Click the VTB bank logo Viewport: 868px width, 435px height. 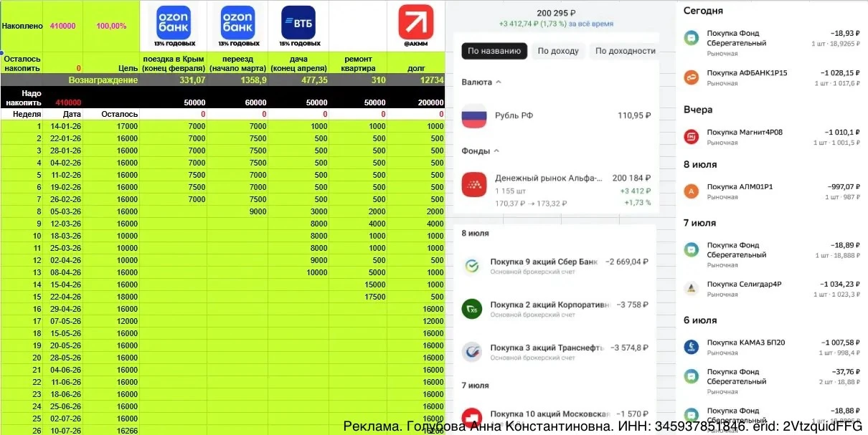(298, 21)
